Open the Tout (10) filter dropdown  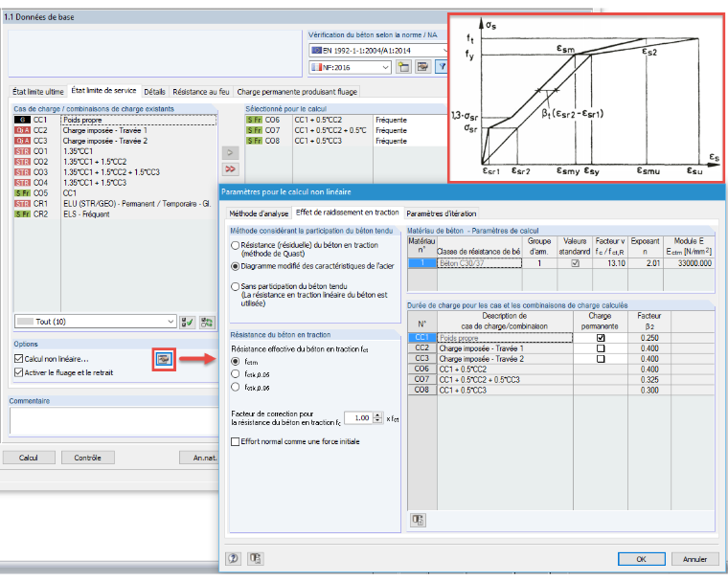[x=95, y=322]
